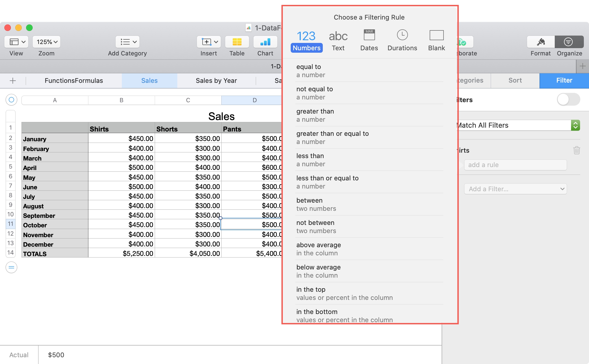Turn on the Filters switch
Image resolution: width=589 pixels, height=364 pixels.
pyautogui.click(x=568, y=99)
